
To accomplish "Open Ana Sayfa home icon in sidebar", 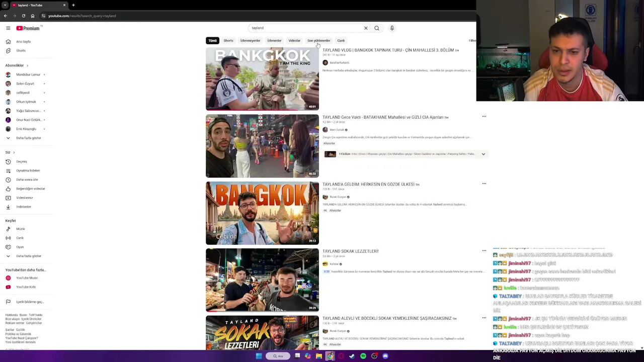I will [8, 42].
